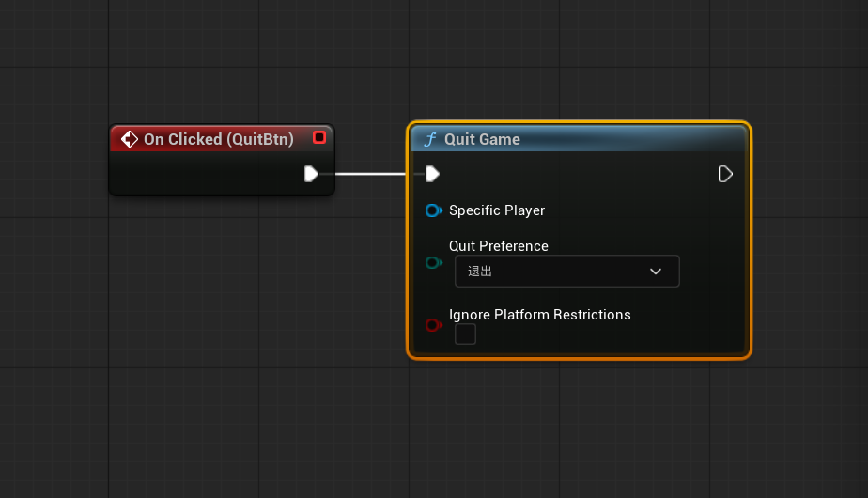868x498 pixels.
Task: Click the Quit Game output execution pin
Action: (725, 174)
